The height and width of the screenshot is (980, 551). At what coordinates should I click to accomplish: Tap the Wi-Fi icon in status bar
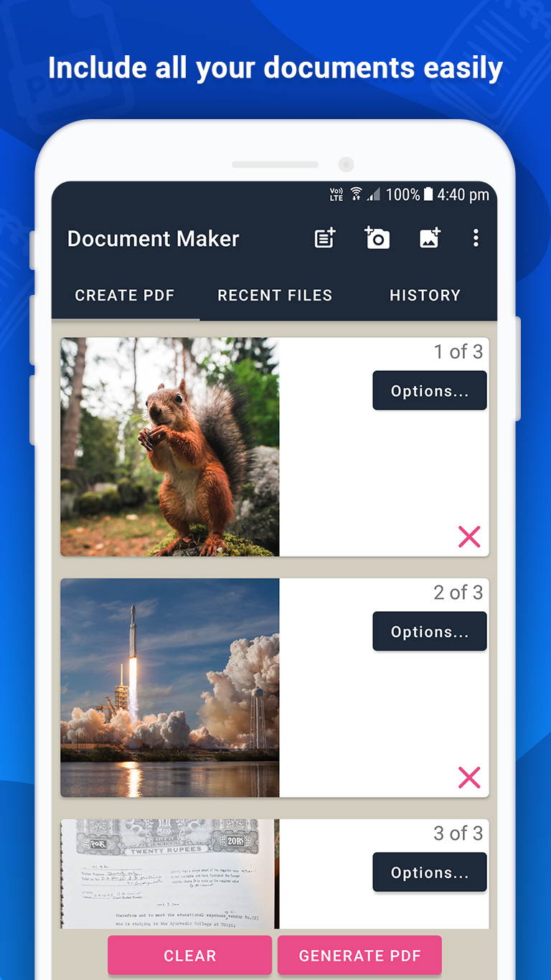pyautogui.click(x=356, y=194)
